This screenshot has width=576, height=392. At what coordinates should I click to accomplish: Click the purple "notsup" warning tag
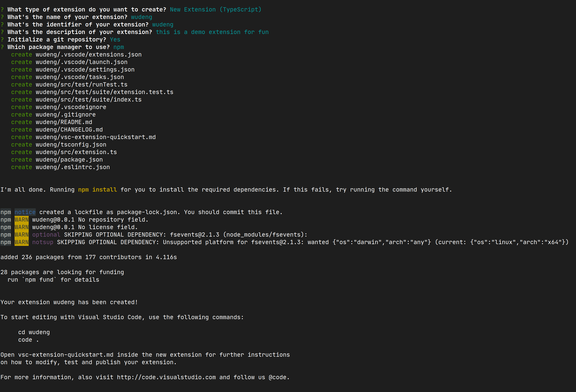(43, 242)
